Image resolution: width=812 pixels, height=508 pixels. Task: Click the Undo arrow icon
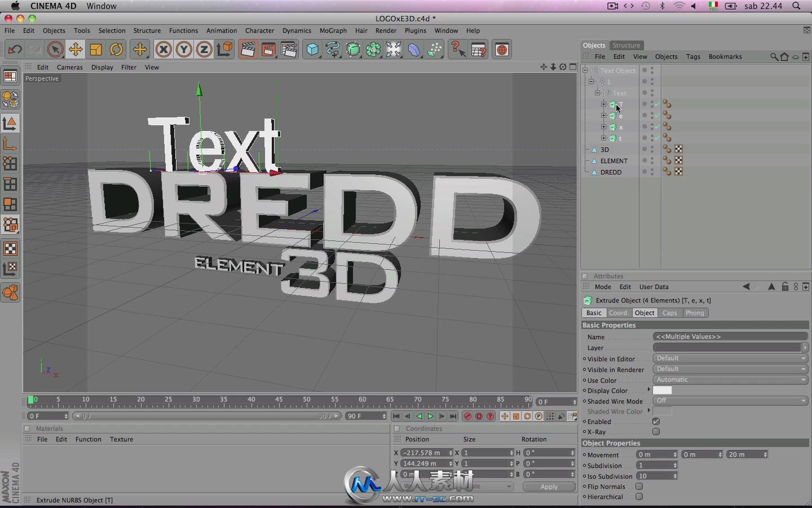[x=15, y=50]
